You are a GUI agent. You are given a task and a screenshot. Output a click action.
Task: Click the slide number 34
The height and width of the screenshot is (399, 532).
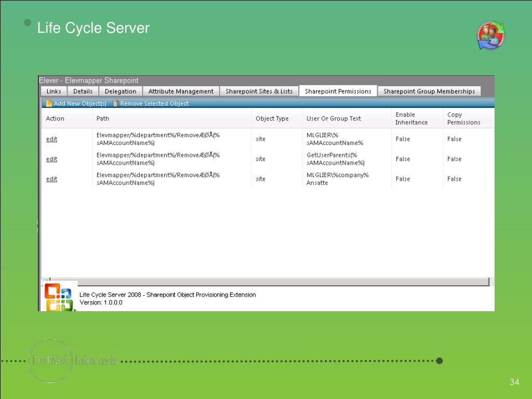coord(514,382)
